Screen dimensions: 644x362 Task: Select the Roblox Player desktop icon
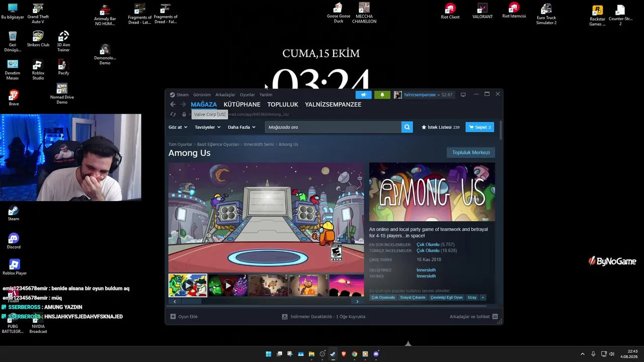click(x=15, y=267)
